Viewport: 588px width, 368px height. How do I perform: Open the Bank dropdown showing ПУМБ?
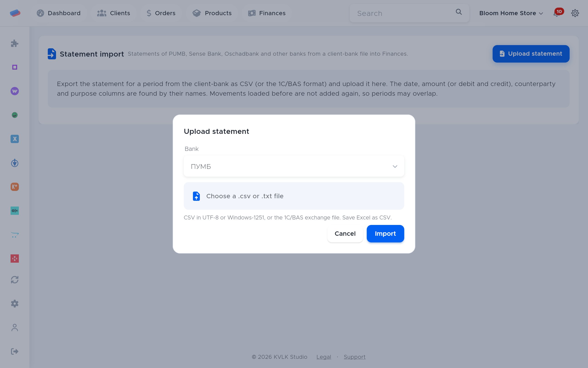tap(294, 167)
